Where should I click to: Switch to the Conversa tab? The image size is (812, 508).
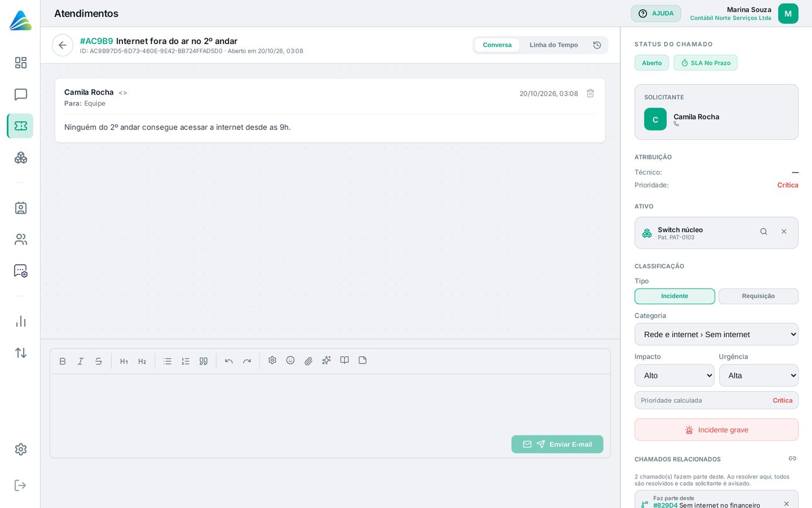[x=497, y=45]
